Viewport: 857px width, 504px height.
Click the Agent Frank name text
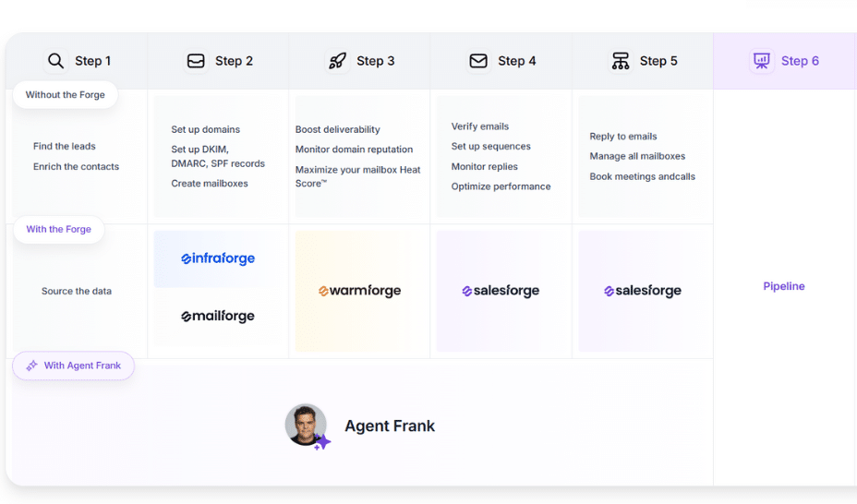click(x=390, y=426)
